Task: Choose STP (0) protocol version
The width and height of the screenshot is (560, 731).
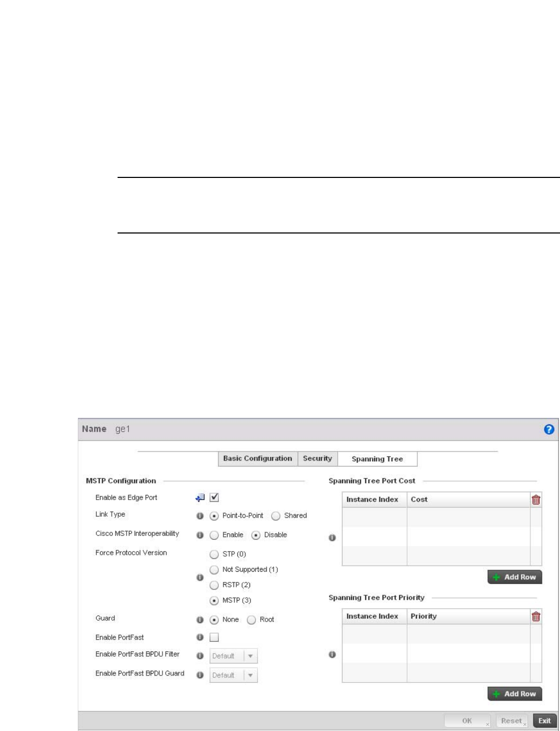Action: [214, 554]
